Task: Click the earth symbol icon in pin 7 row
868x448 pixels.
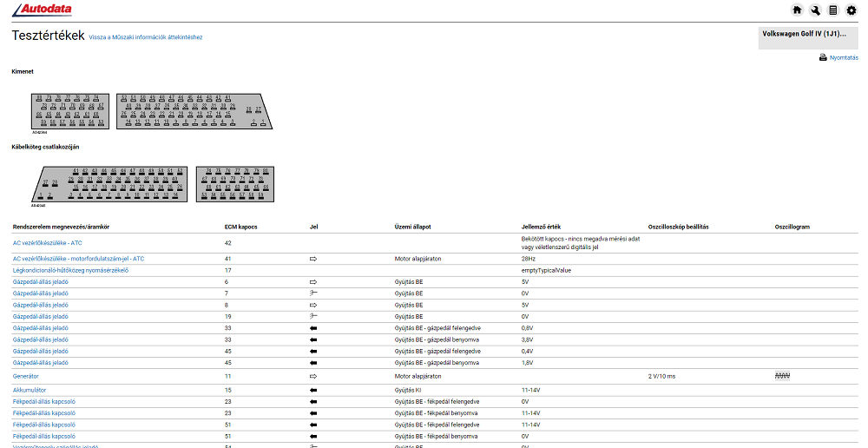Action: click(313, 293)
